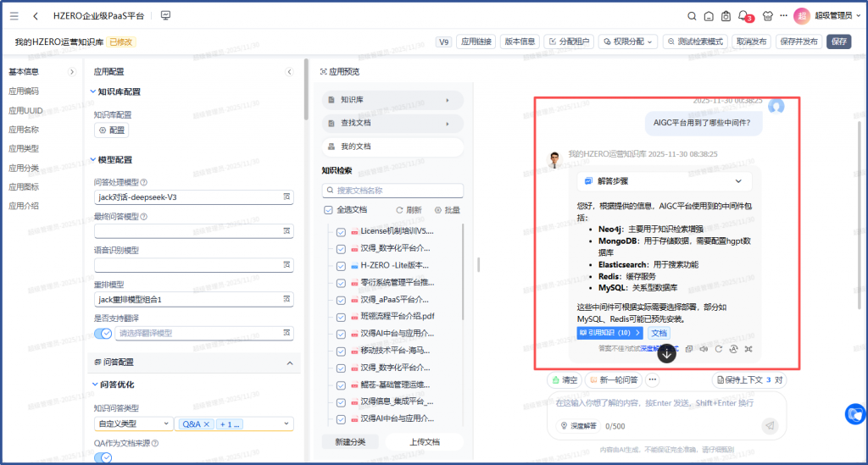The height and width of the screenshot is (465, 868).
Task: Click the 上传文档 button
Action: 425,441
